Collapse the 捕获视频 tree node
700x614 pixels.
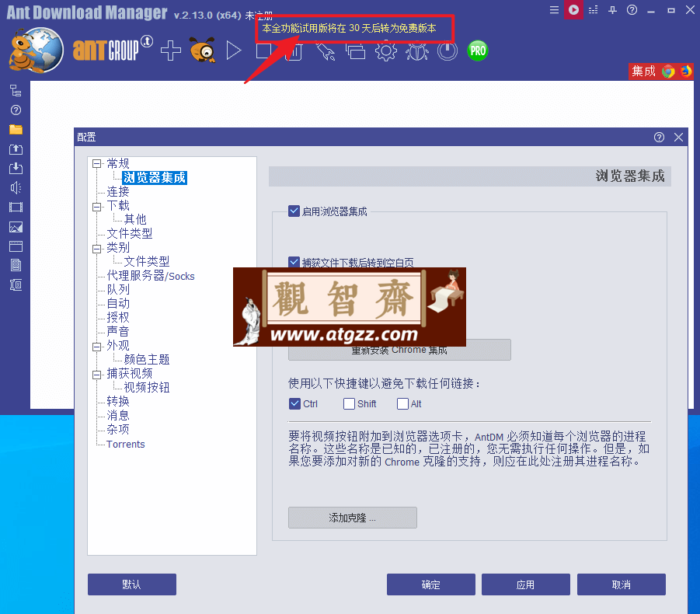96,375
